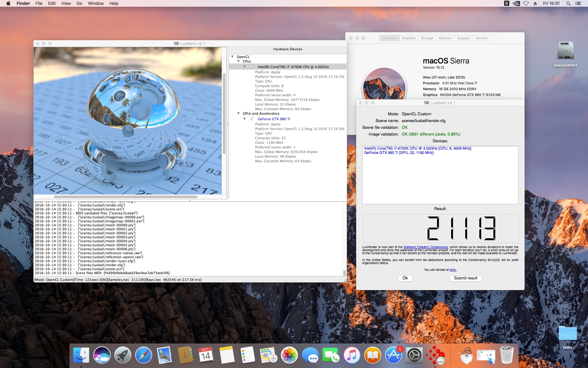The width and height of the screenshot is (588, 368).
Task: Follow the Software Freedom Conservancy link
Action: 426,247
